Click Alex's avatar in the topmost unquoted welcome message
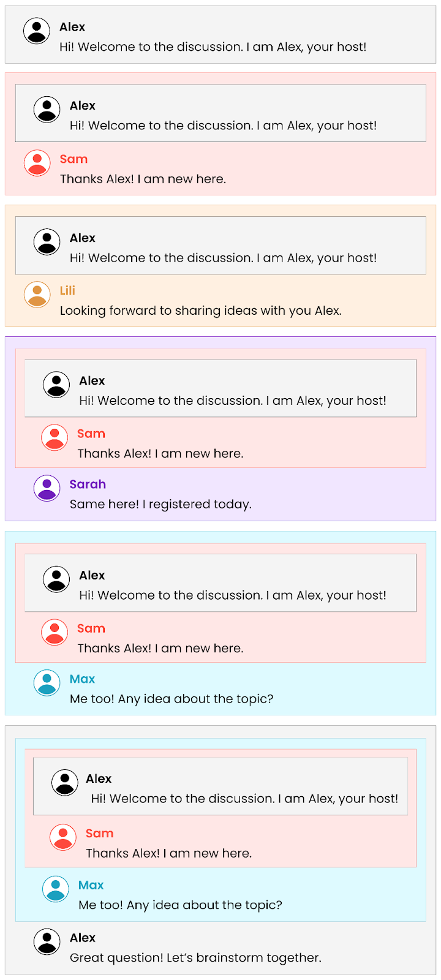The image size is (441, 980). click(37, 31)
